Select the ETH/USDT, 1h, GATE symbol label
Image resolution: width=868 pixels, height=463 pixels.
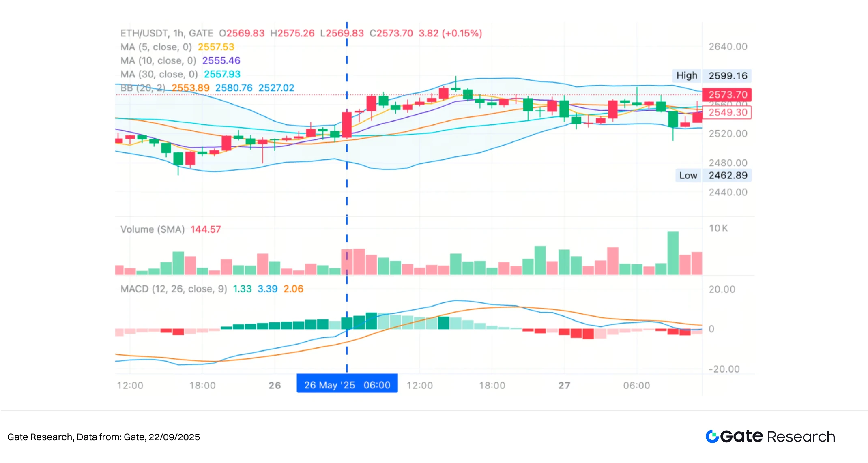tap(167, 33)
